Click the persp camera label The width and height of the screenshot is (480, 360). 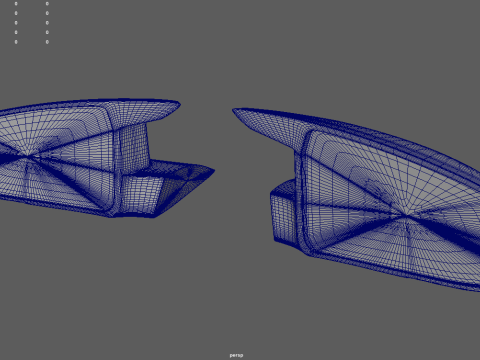[x=236, y=355]
